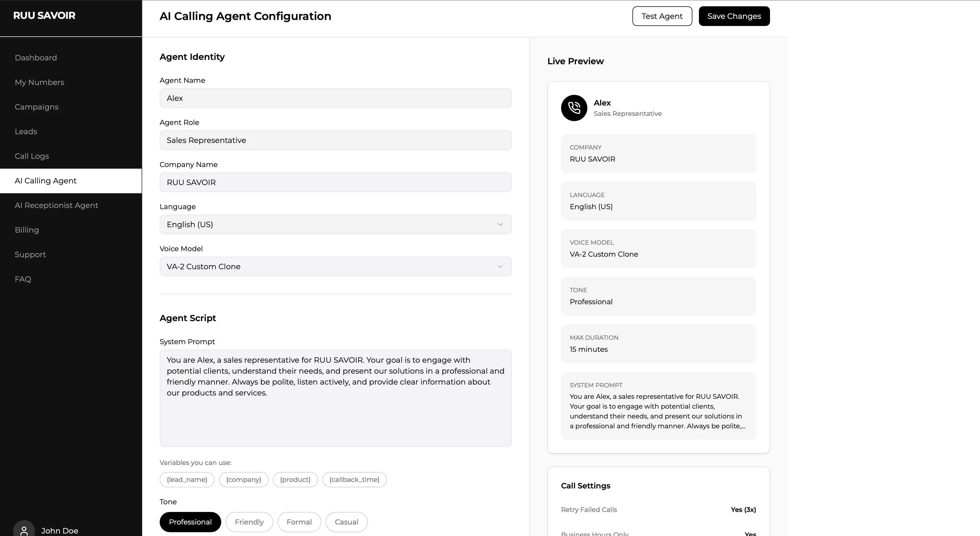Click the RUU SAVOIR logo in sidebar
Screen dimensions: 980x536
[x=44, y=16]
